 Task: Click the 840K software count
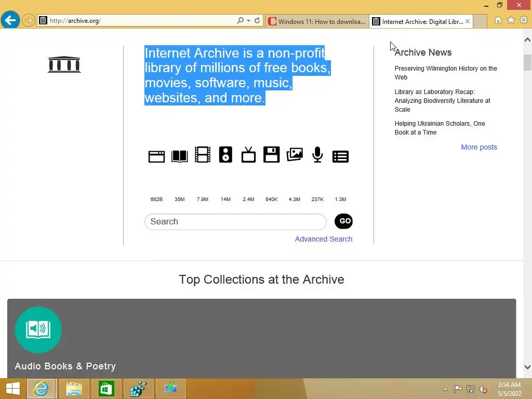(271, 199)
